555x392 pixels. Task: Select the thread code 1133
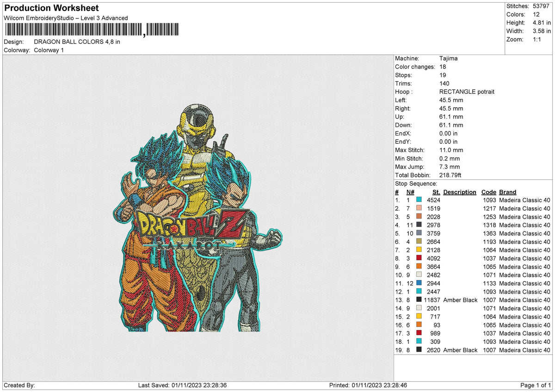(489, 283)
